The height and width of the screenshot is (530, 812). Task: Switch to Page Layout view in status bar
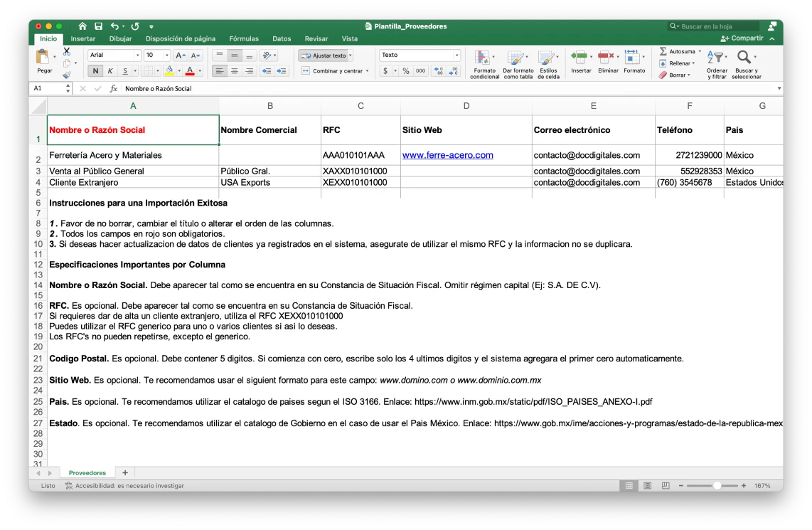tap(647, 486)
